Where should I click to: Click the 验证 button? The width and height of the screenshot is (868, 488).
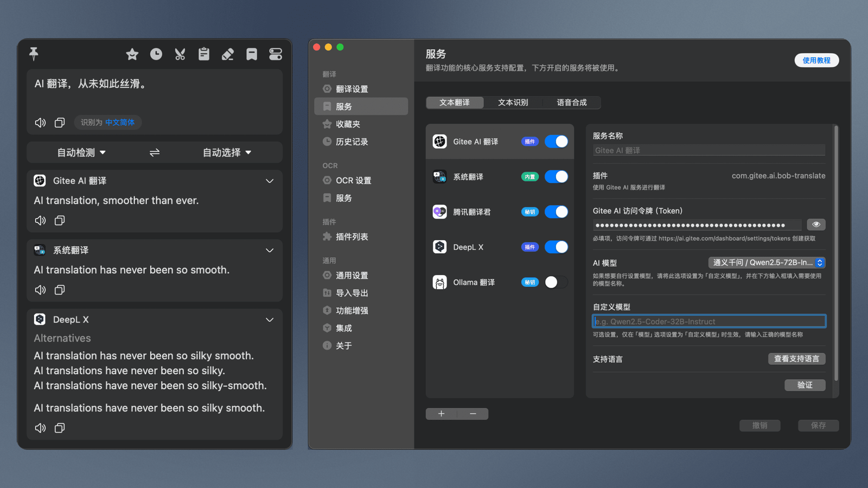pyautogui.click(x=805, y=385)
